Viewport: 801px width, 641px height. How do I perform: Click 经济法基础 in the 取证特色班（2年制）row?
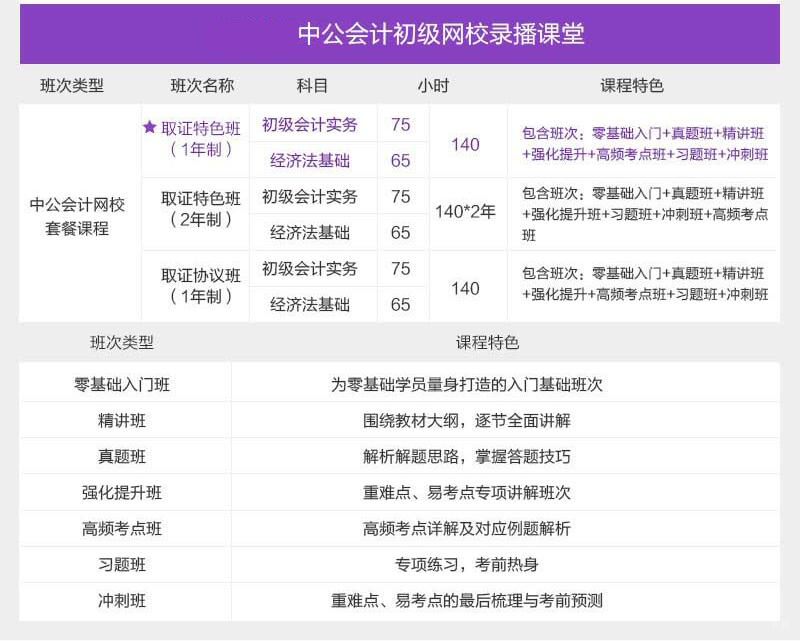pyautogui.click(x=310, y=233)
